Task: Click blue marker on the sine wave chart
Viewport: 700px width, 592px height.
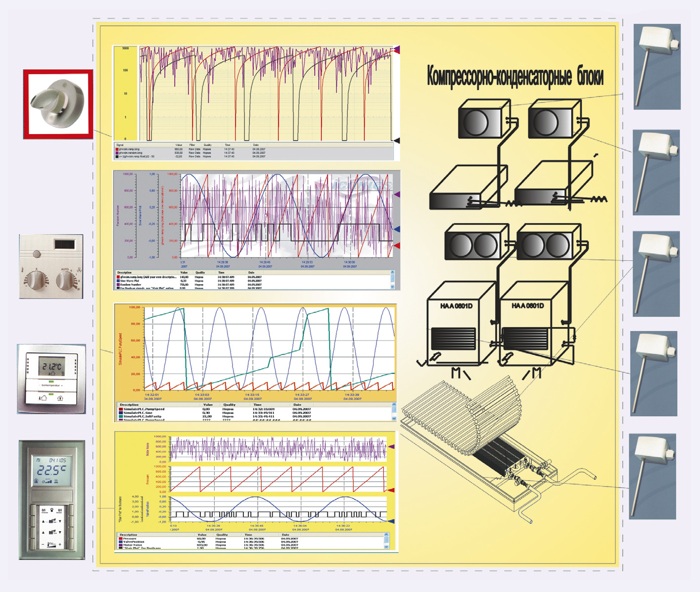Action: [397, 229]
